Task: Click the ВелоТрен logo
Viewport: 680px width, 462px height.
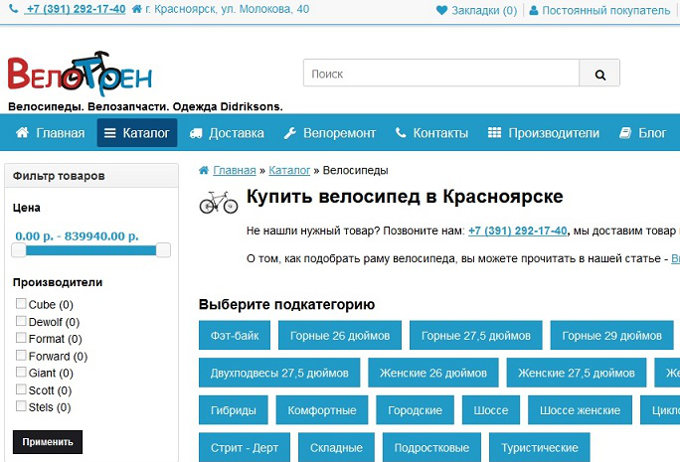Action: tap(80, 73)
